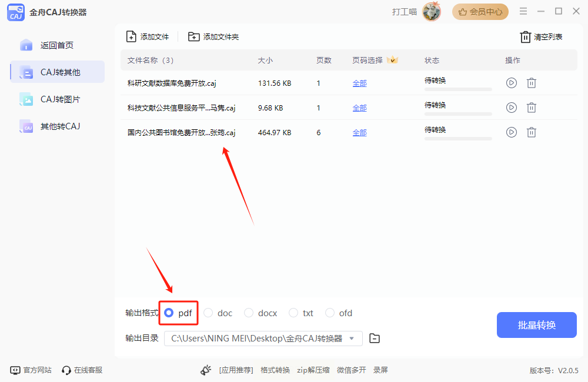Screen dimensions: 588x382
Task: Delete the 464.97 KB file from list
Action: [532, 132]
